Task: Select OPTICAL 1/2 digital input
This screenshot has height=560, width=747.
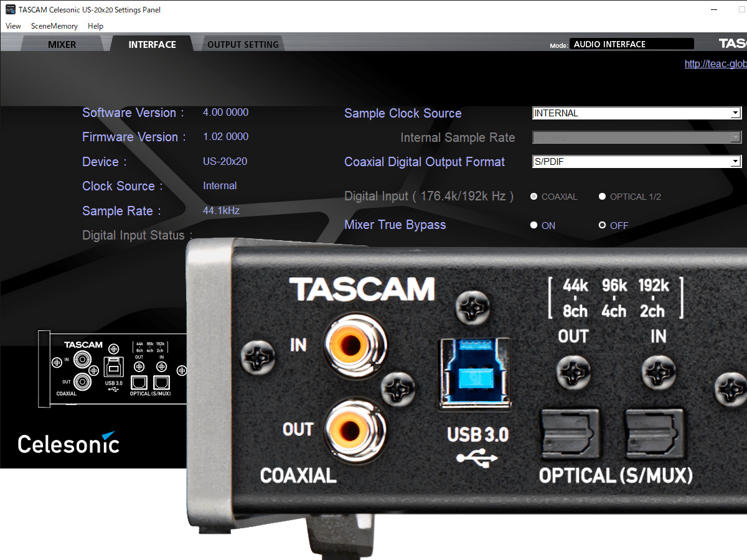Action: [x=602, y=196]
